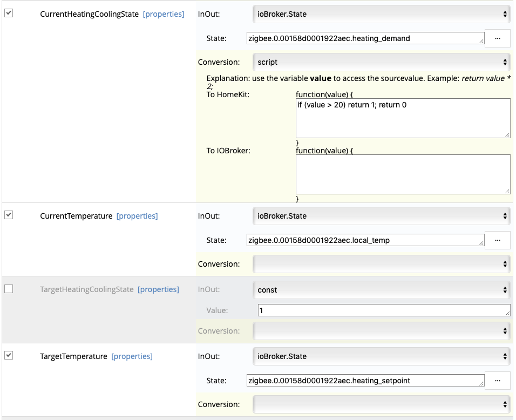Click the Explanation text about variable value
Screen dimensions: 516x420
(x=358, y=82)
